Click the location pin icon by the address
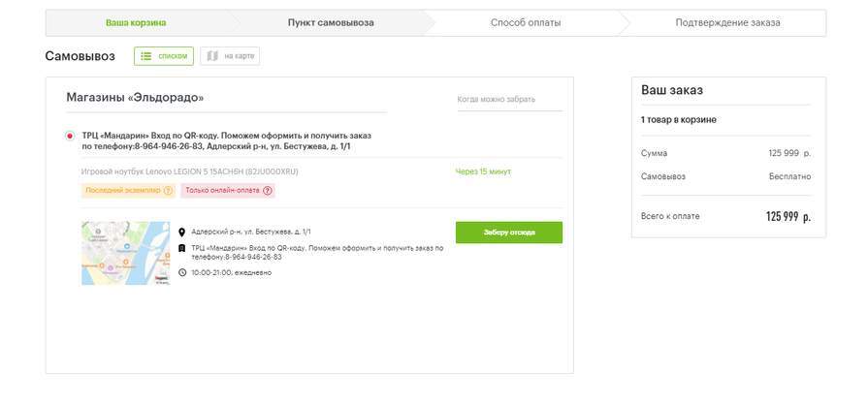This screenshot has width=868, height=404. pos(181,233)
